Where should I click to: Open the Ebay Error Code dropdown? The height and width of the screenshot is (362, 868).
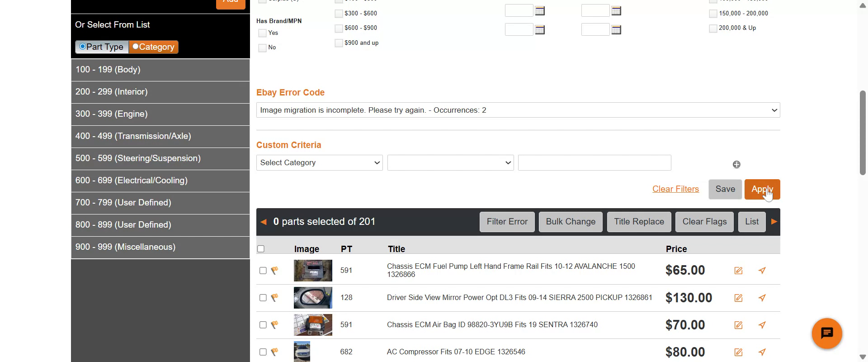point(518,110)
